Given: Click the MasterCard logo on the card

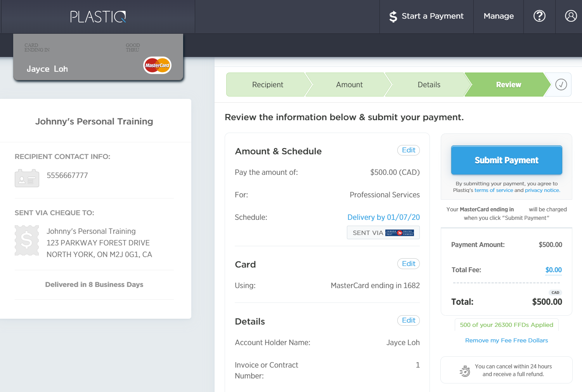Looking at the screenshot, I should click(157, 65).
